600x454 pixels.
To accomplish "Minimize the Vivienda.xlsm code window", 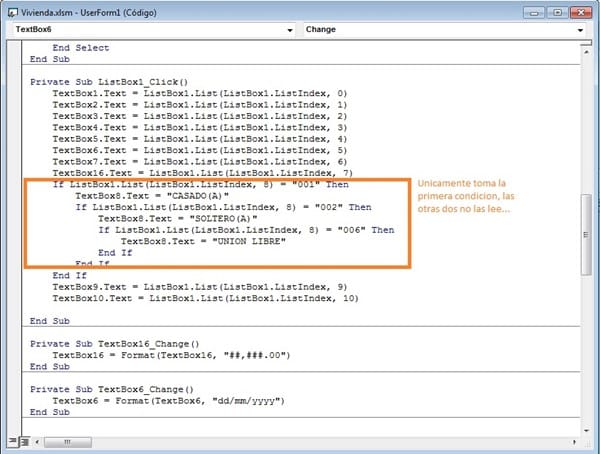I will (x=534, y=13).
